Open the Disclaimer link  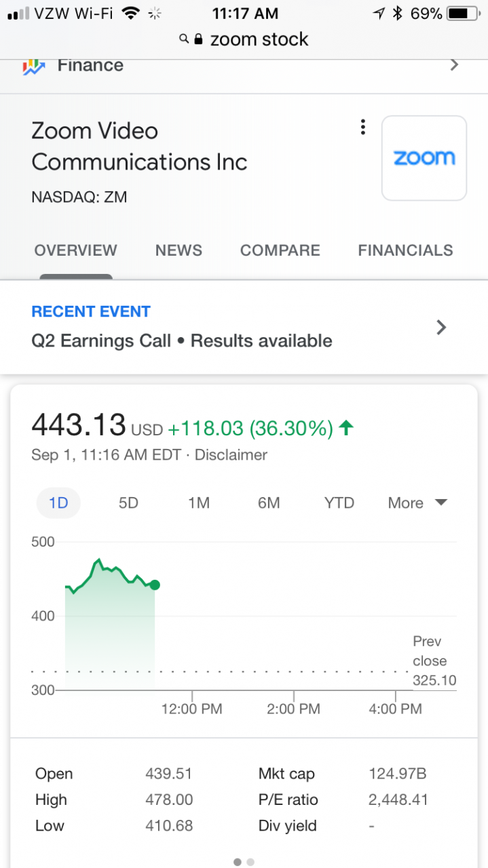(231, 455)
